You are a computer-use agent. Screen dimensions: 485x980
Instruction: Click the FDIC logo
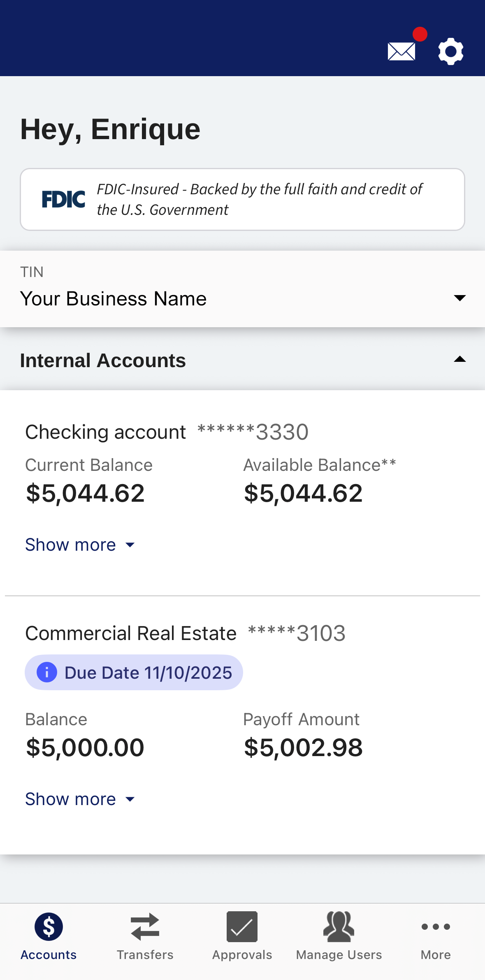click(63, 199)
